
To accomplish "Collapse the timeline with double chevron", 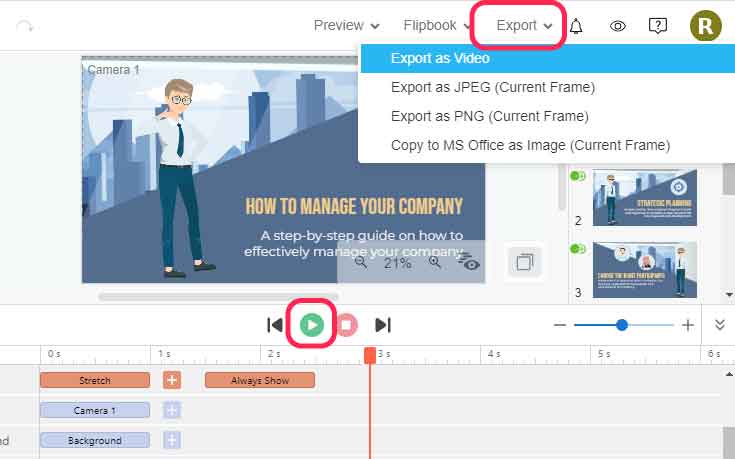I will click(719, 325).
